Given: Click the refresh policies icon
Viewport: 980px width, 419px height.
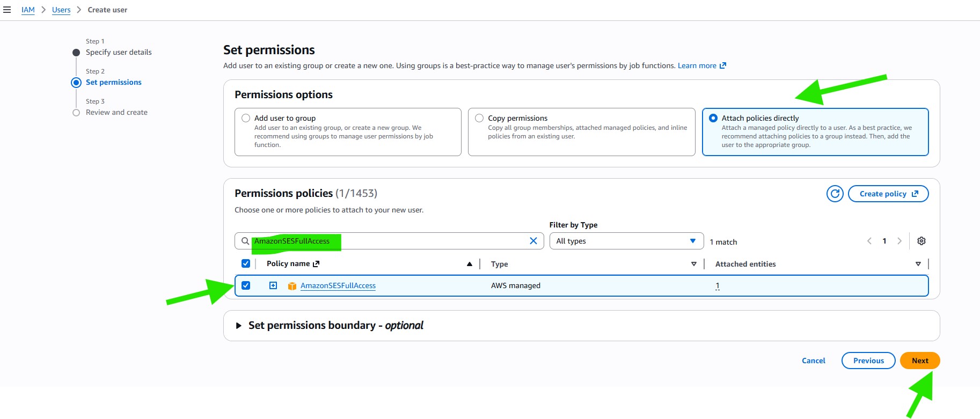Looking at the screenshot, I should [835, 194].
